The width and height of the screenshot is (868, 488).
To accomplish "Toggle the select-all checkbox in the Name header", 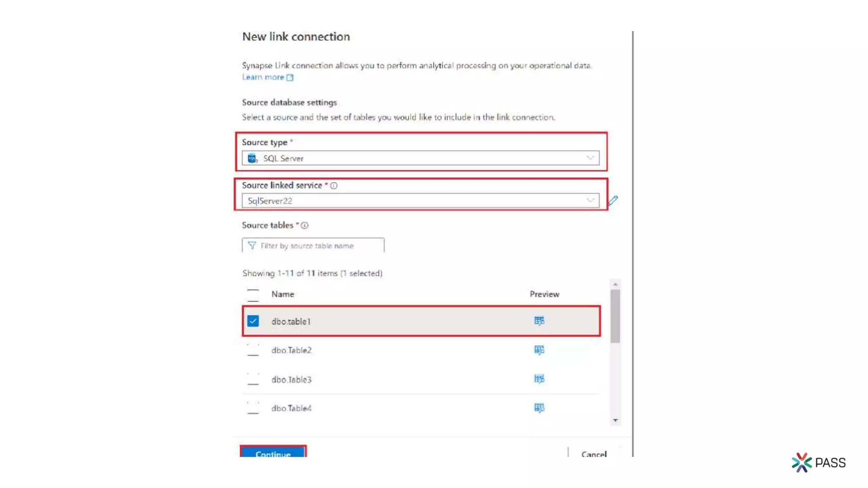I will [x=253, y=294].
